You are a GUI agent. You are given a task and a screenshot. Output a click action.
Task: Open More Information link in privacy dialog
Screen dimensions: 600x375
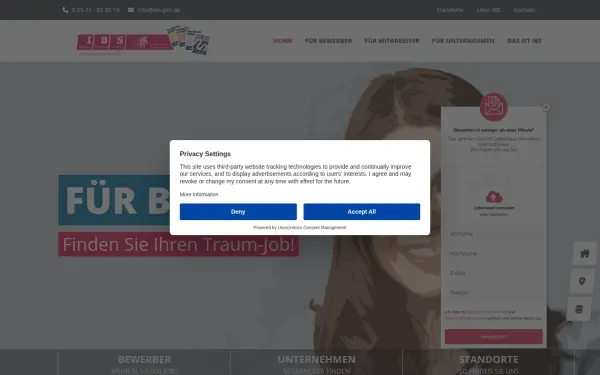tap(199, 194)
